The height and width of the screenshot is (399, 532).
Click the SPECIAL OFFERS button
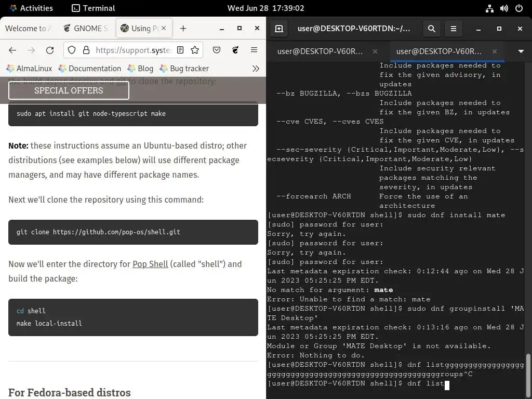(69, 90)
